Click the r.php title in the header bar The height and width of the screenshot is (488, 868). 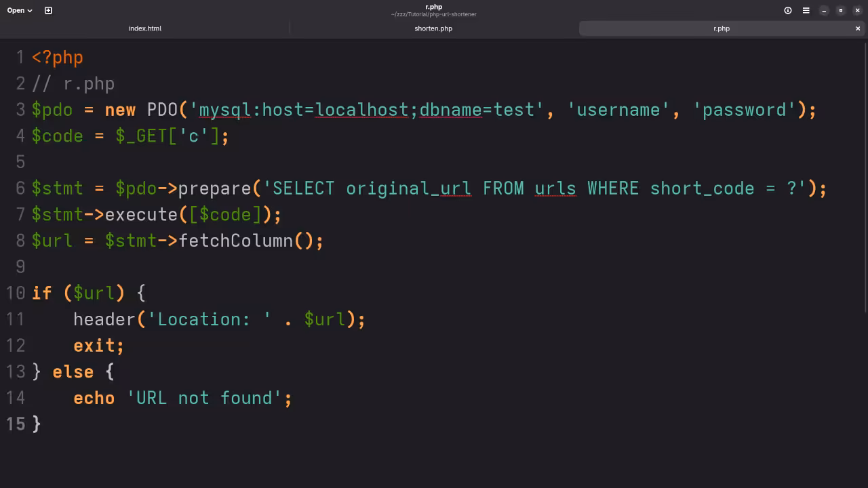click(433, 7)
